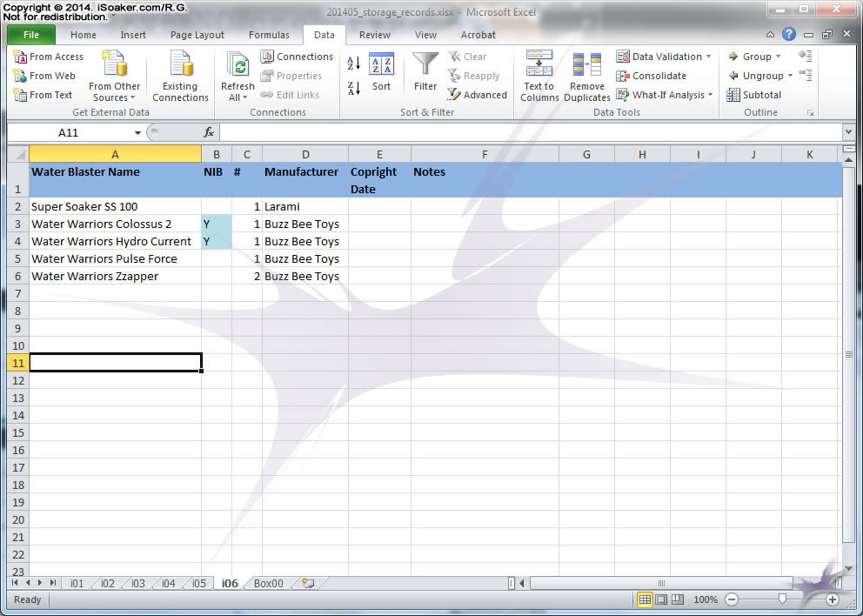Click the vertical scrollbar thumb
Image resolution: width=863 pixels, height=616 pixels.
point(849,355)
